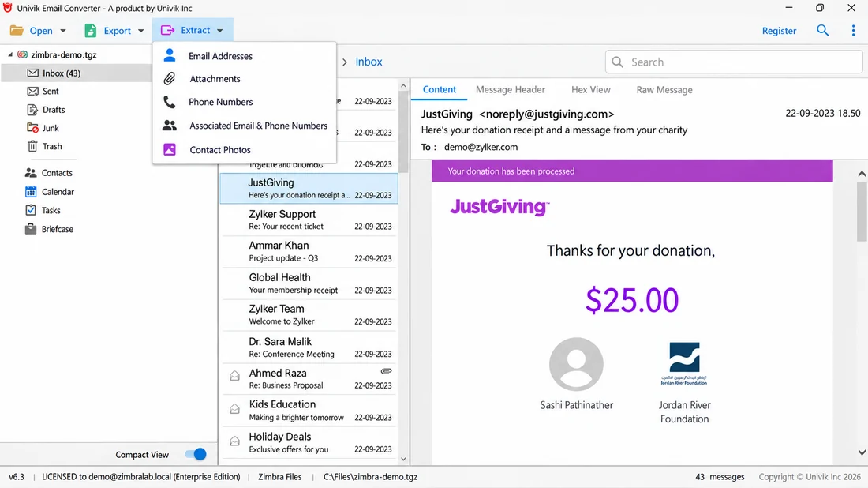Viewport: 868px width, 488px height.
Task: Click the Junk folder icon
Action: tap(32, 128)
